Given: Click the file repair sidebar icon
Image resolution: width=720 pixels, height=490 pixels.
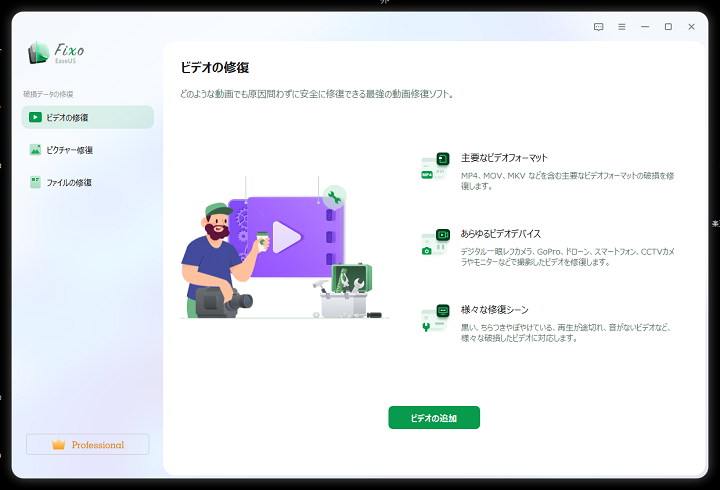Looking at the screenshot, I should pos(35,182).
